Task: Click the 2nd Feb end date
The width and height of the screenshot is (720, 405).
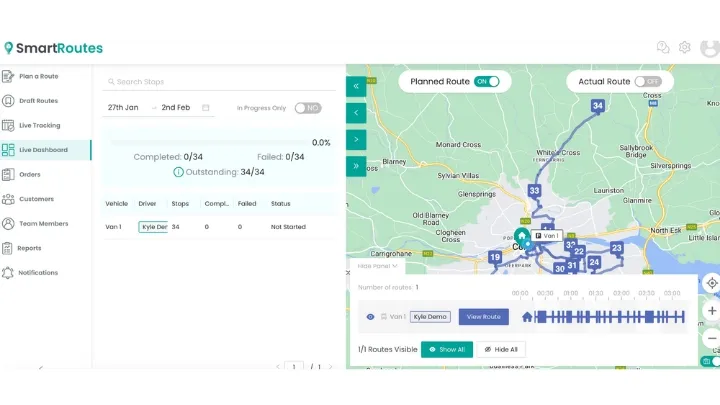Action: click(x=175, y=107)
